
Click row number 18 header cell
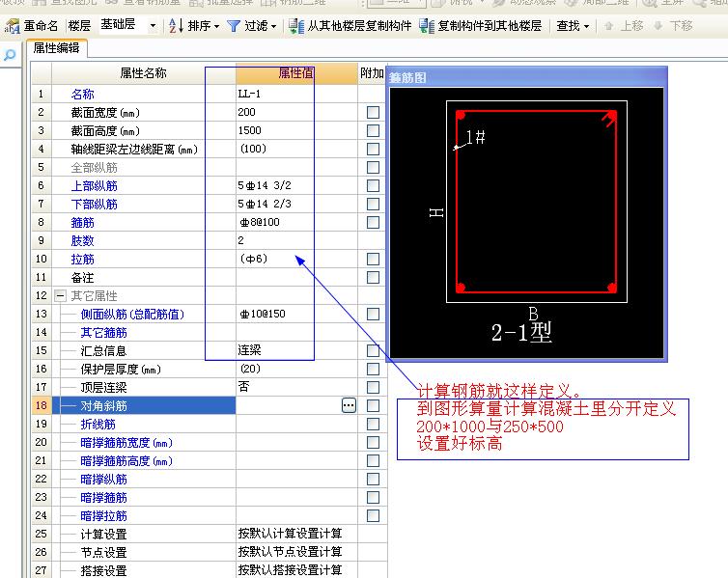(42, 405)
